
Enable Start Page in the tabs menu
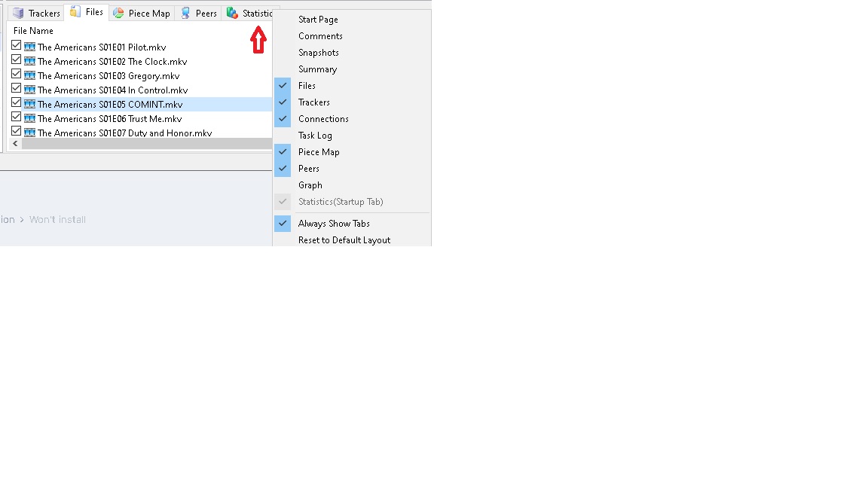click(352, 20)
